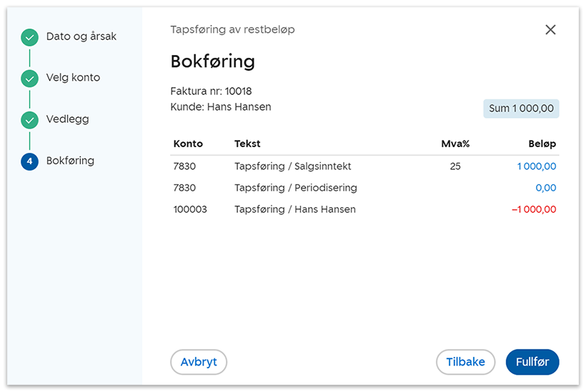The height and width of the screenshot is (392, 586).
Task: Click the green checkmark beside Dato og årsak
Action: (29, 37)
